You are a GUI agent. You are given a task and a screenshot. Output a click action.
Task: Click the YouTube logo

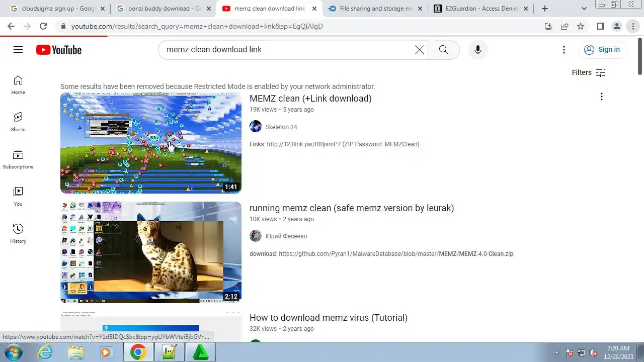coord(58,50)
